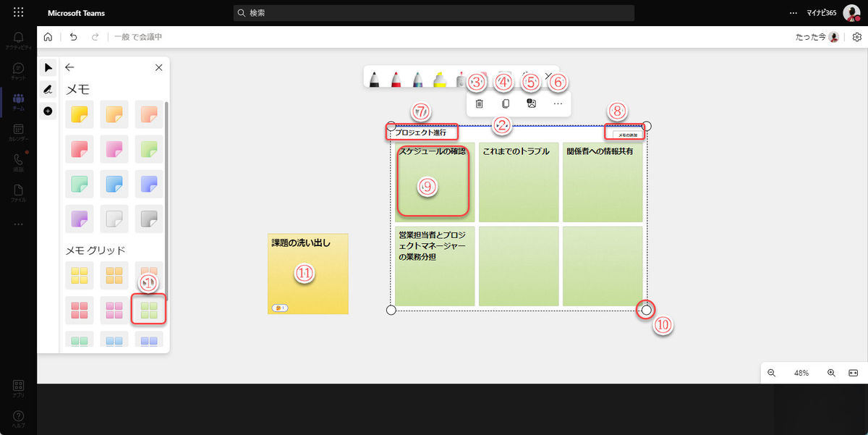Insert the pink note grid

pyautogui.click(x=114, y=310)
